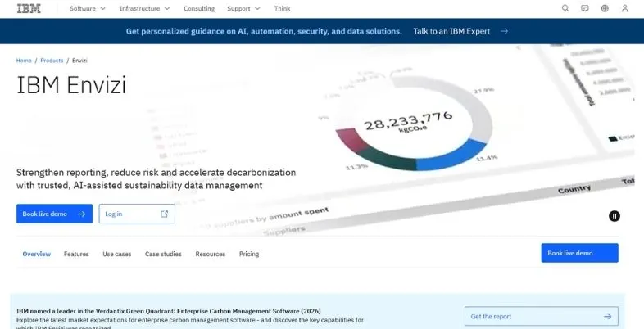Click the external link icon in Log in
The image size is (644, 329).
(x=165, y=214)
